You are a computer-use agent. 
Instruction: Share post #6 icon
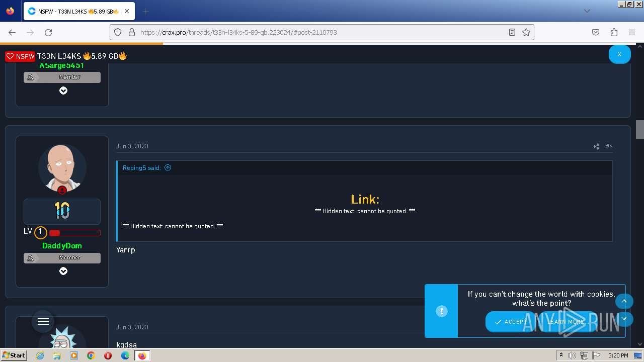(596, 146)
